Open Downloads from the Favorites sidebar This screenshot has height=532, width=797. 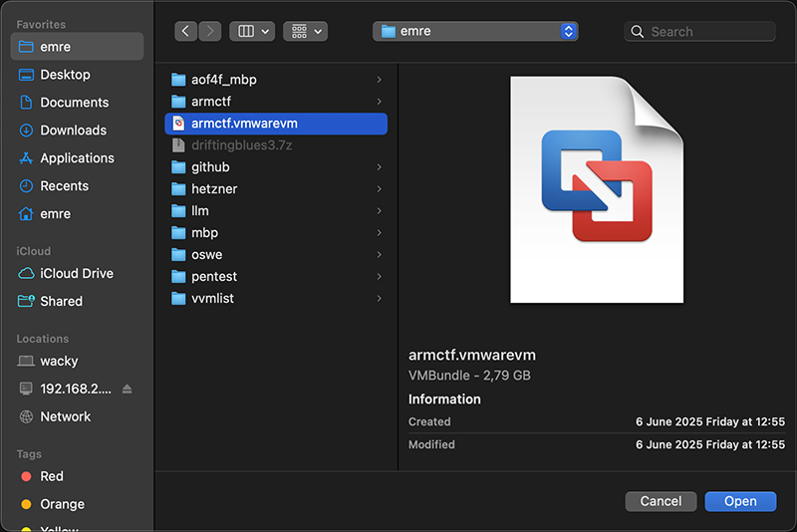(x=73, y=131)
